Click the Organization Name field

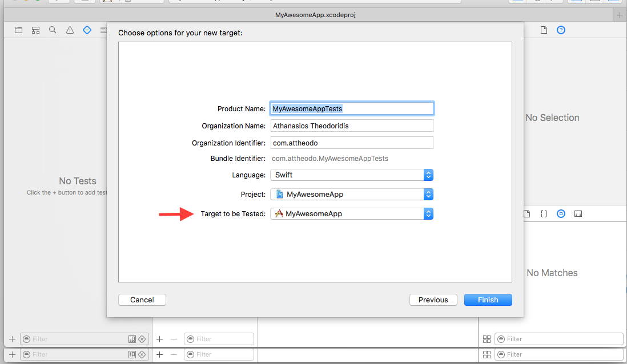[352, 126]
